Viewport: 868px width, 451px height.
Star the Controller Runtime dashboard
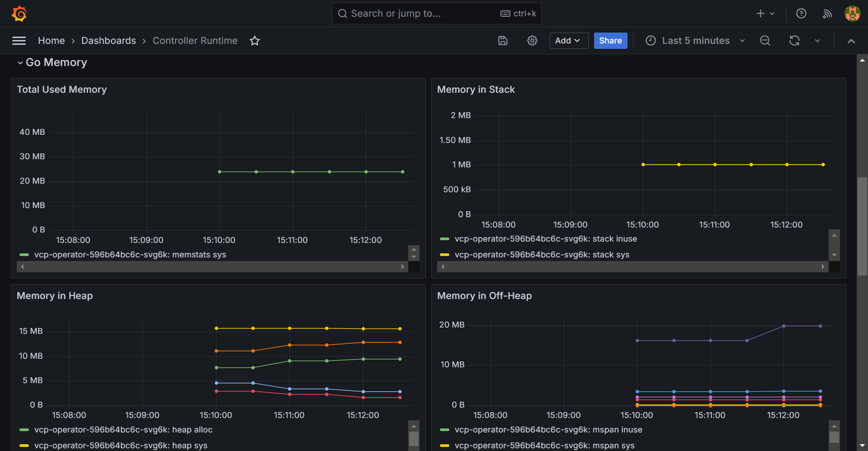click(x=255, y=41)
